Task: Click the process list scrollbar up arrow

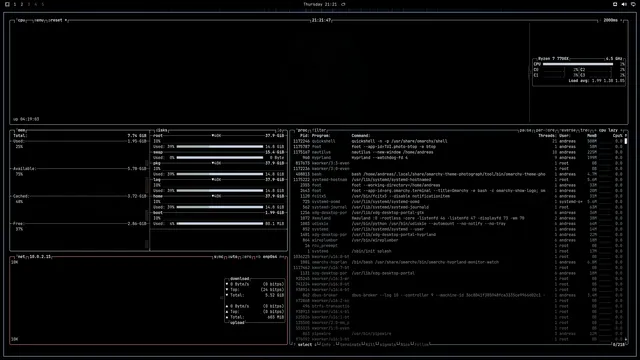Action: tap(626, 135)
